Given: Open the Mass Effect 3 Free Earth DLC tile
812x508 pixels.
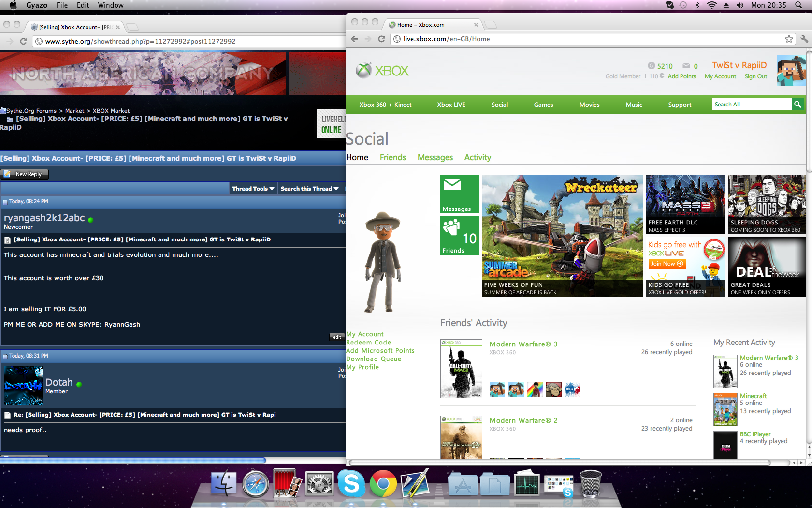Looking at the screenshot, I should (686, 205).
